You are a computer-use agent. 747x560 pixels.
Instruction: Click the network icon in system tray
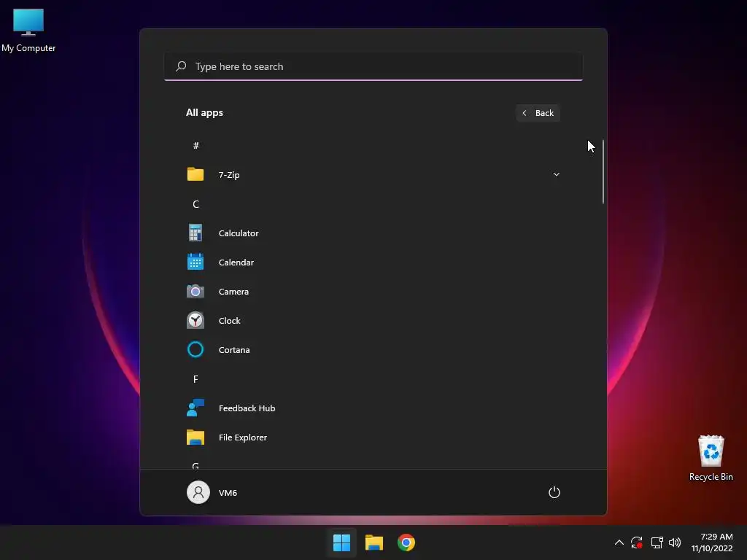(657, 542)
